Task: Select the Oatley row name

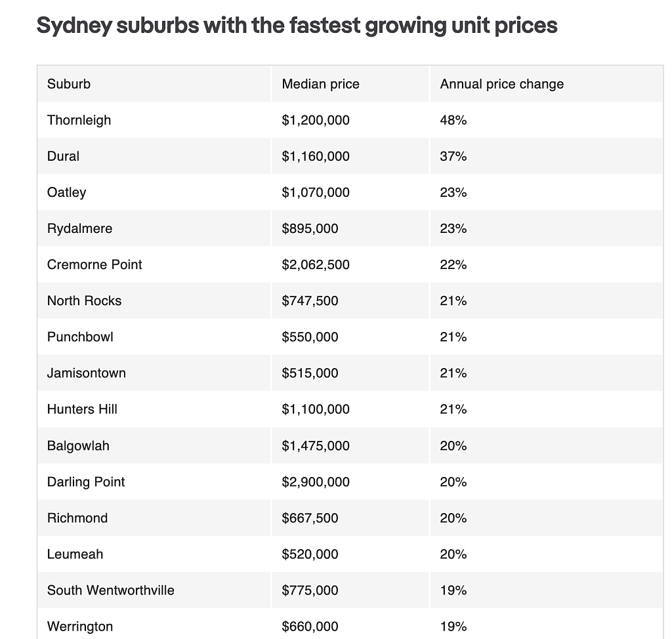Action: click(x=66, y=192)
